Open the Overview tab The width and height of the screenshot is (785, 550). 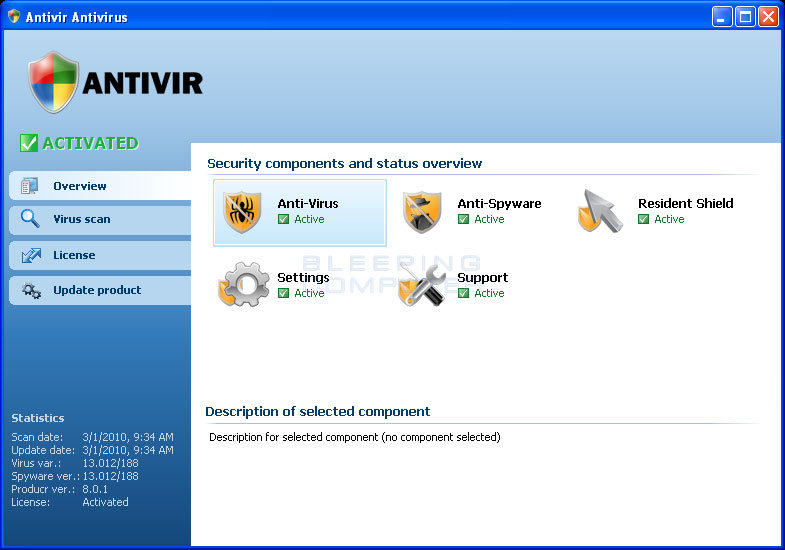click(x=100, y=186)
